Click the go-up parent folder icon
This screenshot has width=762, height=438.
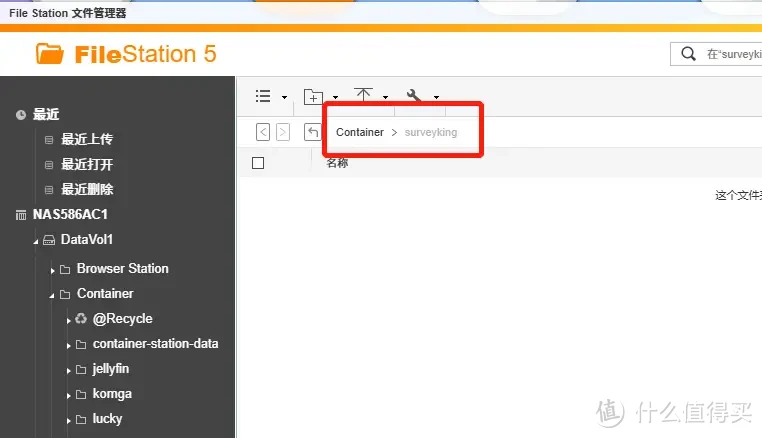[312, 132]
